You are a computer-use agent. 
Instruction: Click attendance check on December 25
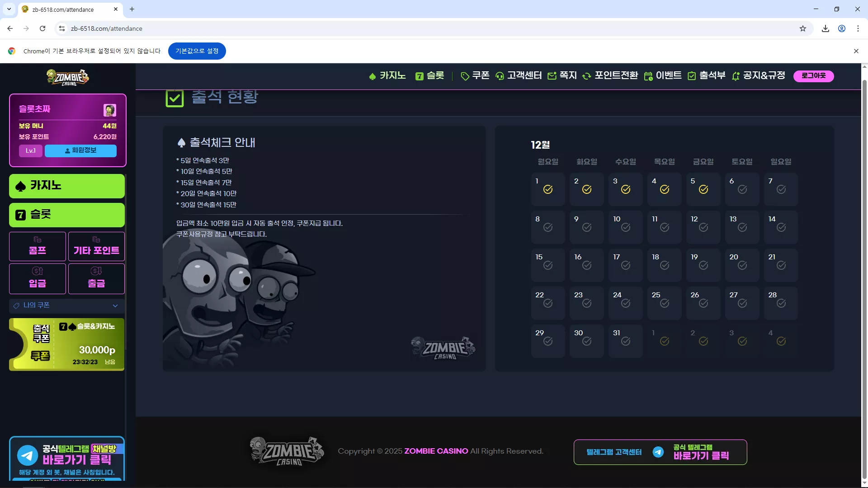[665, 303]
